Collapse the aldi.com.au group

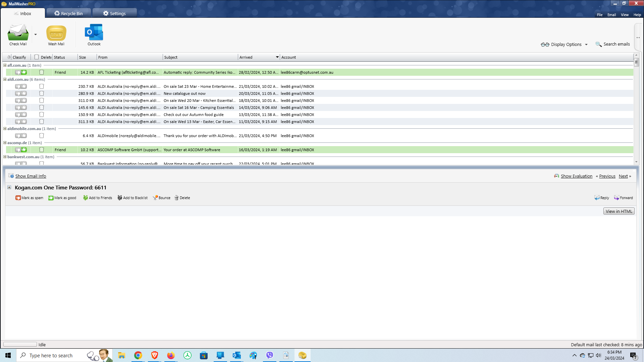click(x=5, y=79)
